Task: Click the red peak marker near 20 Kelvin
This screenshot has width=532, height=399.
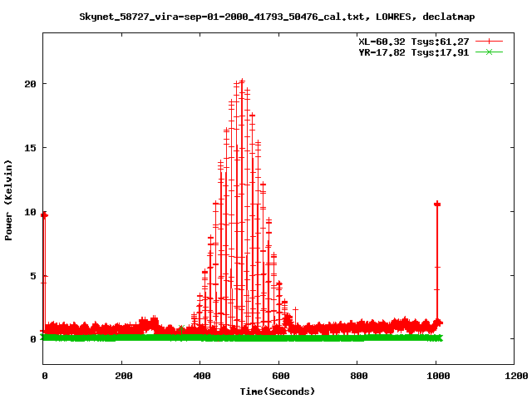Action: click(x=242, y=81)
